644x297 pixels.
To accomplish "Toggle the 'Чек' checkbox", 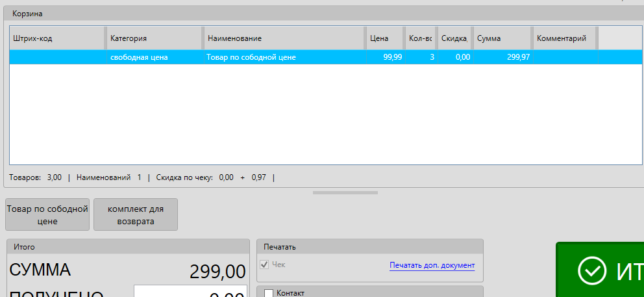I will click(x=264, y=265).
